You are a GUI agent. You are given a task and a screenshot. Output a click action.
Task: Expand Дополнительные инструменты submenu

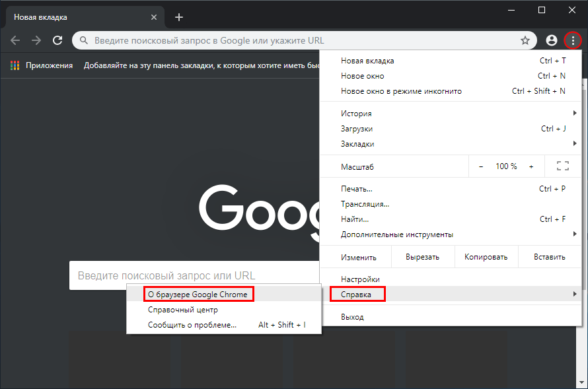396,234
